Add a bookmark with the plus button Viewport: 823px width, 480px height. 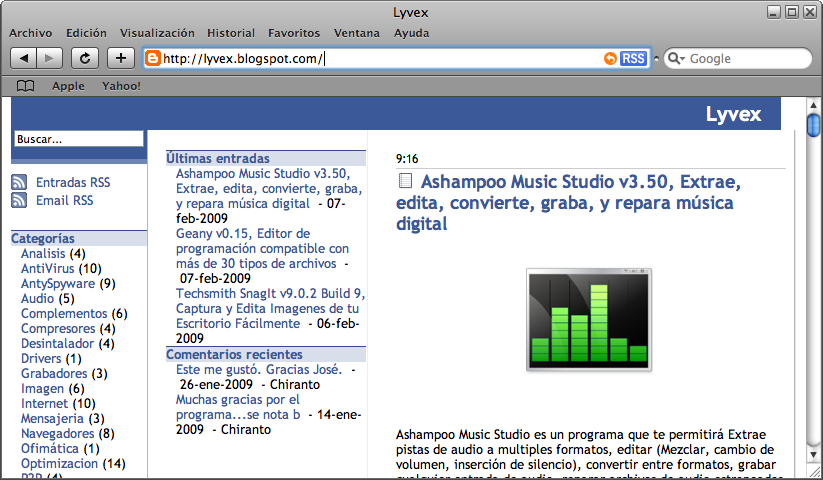[x=121, y=58]
